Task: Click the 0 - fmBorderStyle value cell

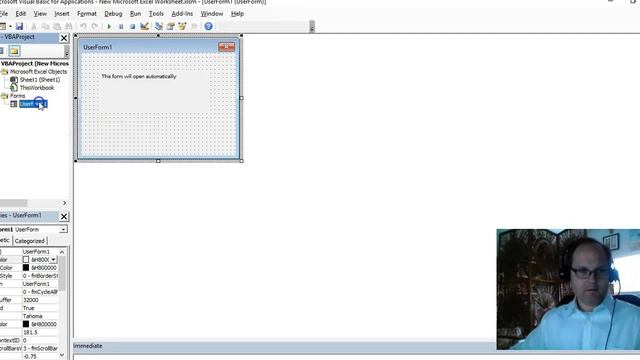Action: click(40, 276)
